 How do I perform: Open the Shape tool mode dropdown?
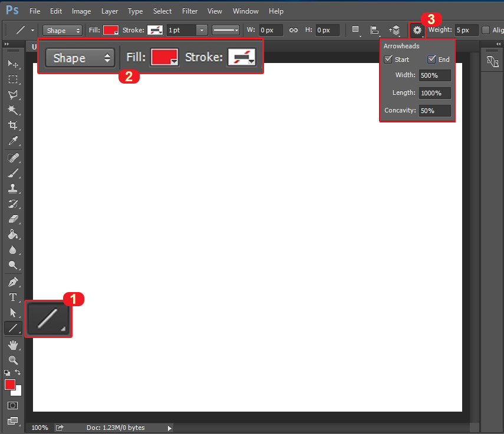62,31
